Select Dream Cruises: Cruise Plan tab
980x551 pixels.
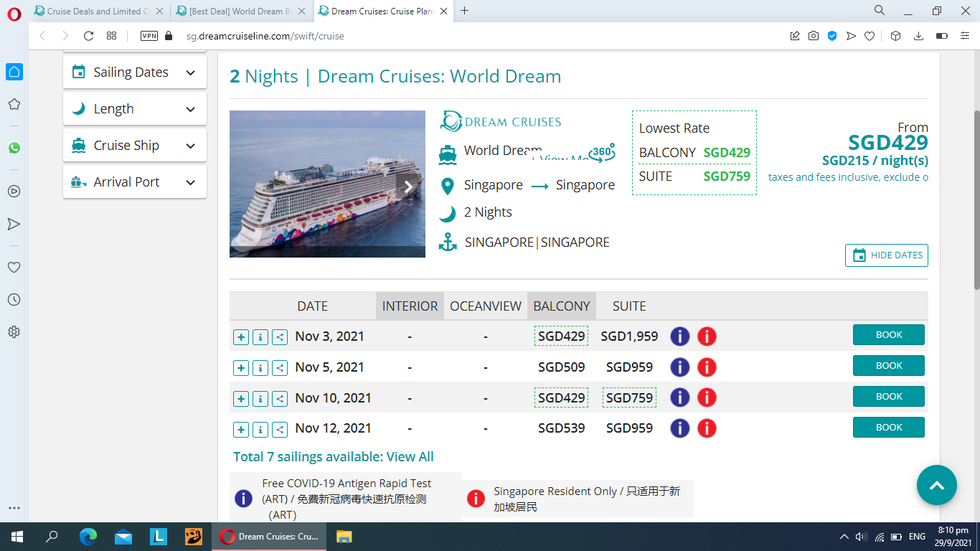point(383,11)
